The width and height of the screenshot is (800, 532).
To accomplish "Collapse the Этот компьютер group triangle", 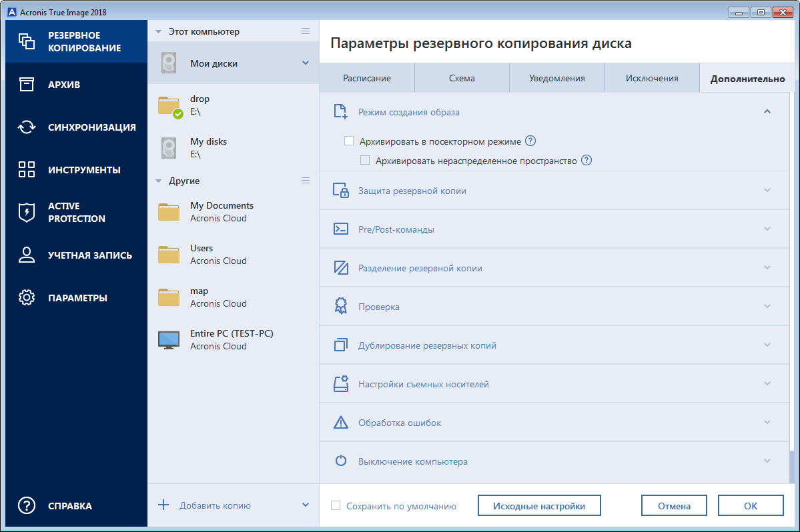I will pyautogui.click(x=158, y=31).
